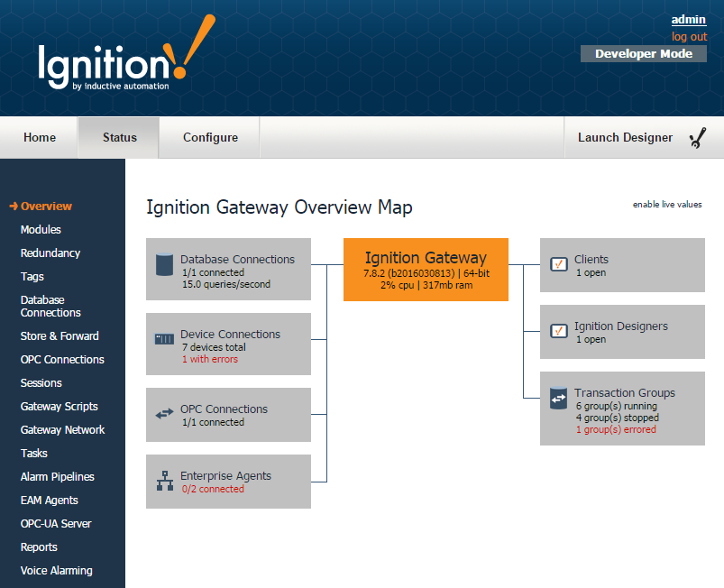The height and width of the screenshot is (588, 724).
Task: Click the OPC Connections heading in the map
Action: 224,409
